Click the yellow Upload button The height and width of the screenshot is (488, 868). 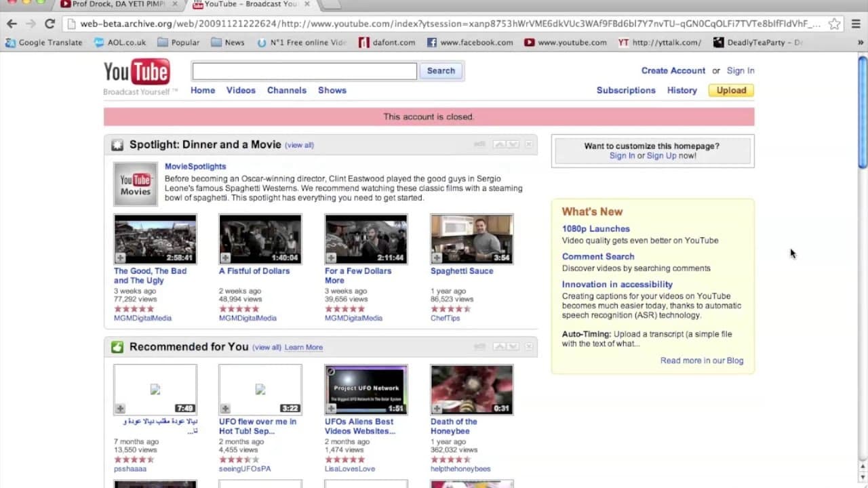click(731, 90)
